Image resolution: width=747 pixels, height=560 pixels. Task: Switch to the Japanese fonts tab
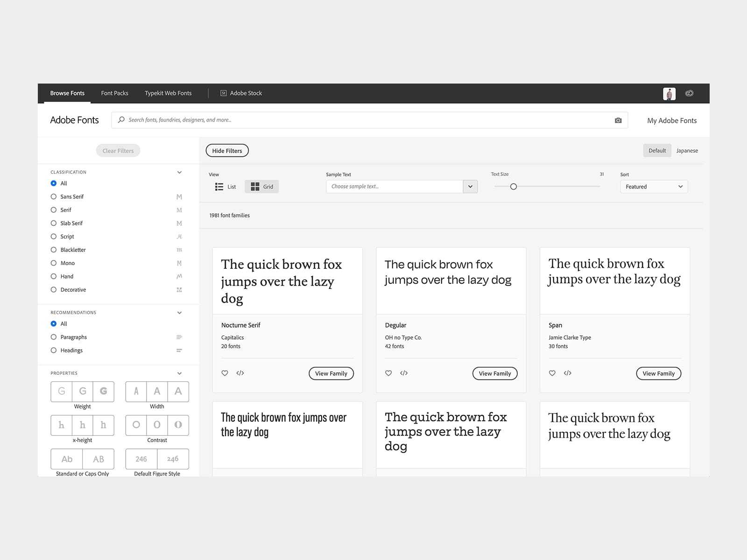(x=687, y=150)
